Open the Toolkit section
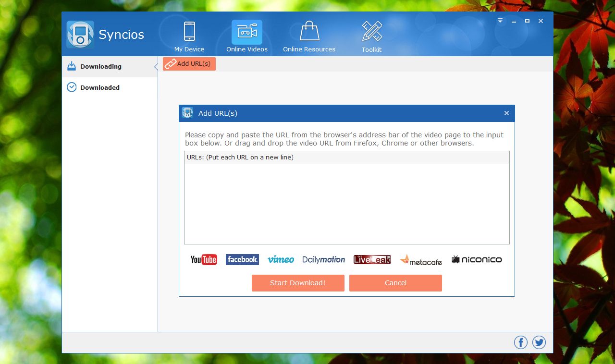This screenshot has width=615, height=364. (x=371, y=36)
